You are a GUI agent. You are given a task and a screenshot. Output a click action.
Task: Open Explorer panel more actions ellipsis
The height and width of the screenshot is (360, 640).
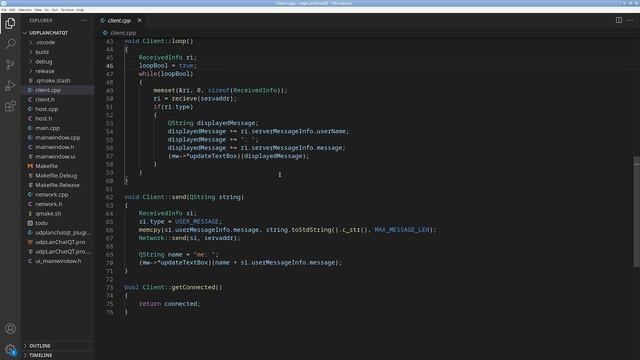click(84, 20)
